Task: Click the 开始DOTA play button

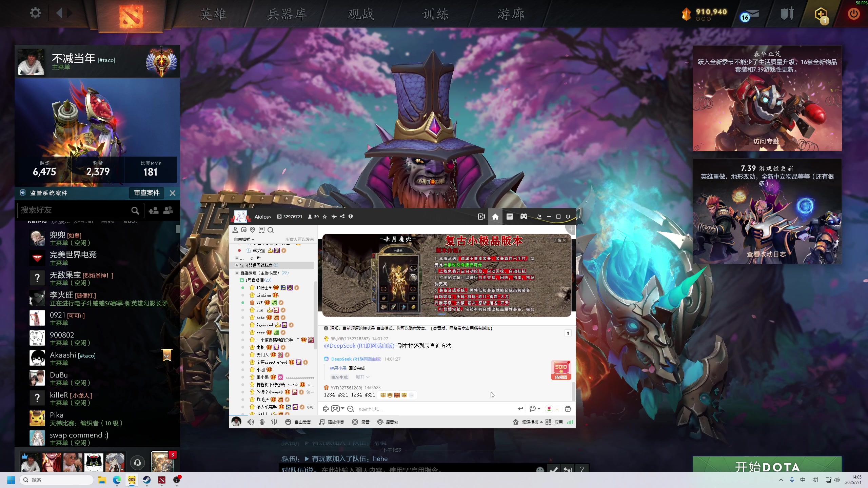Action: [x=767, y=465]
